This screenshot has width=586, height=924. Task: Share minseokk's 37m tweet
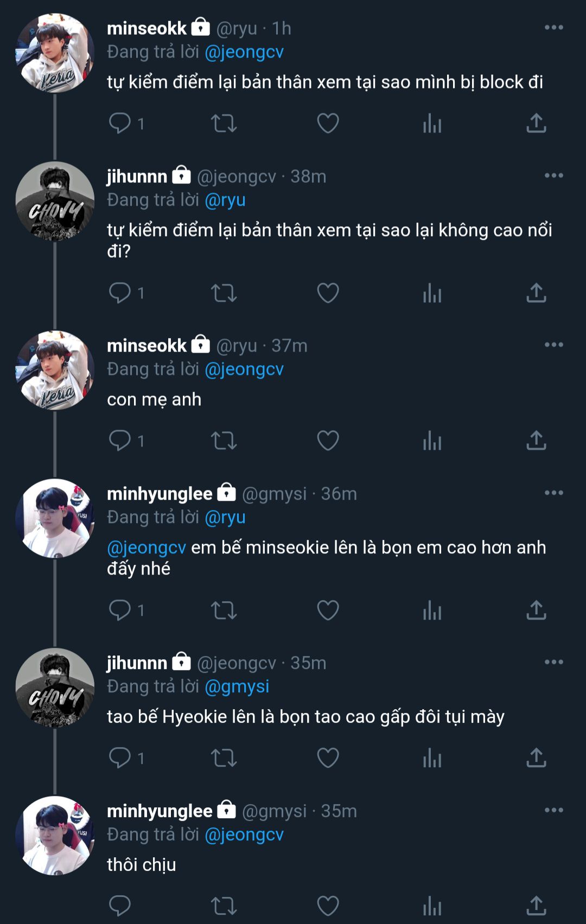coord(536,441)
